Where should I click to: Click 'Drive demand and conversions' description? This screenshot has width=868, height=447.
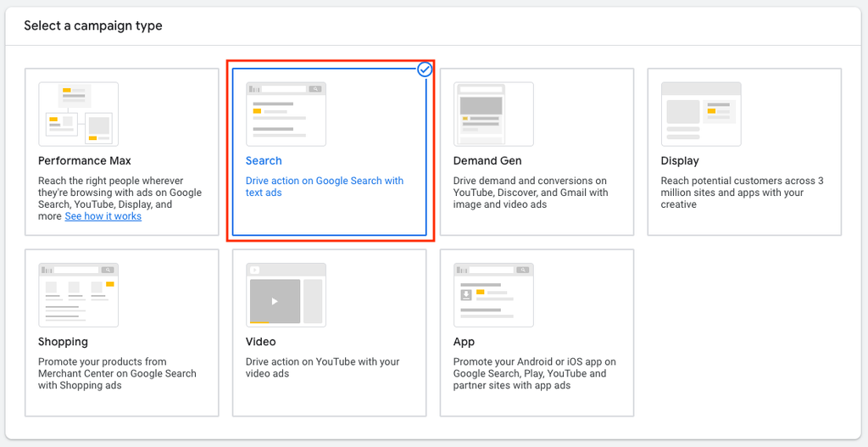(531, 193)
